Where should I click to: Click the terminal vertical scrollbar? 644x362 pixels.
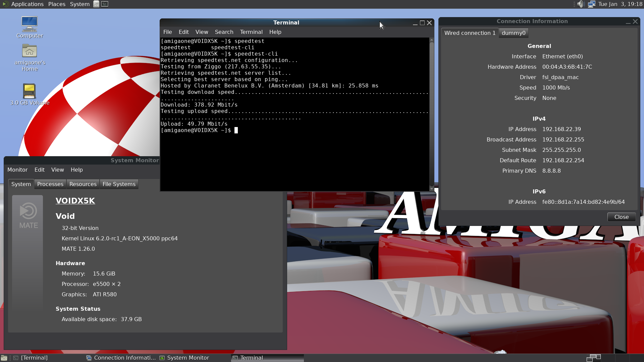[x=432, y=114]
